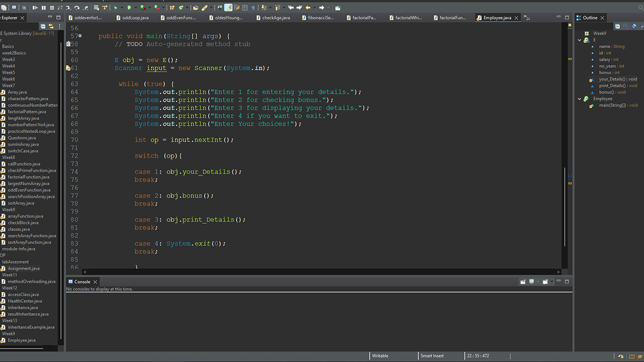Screen dimensions: 644x362
Task: Open Console icon in Console panel toolbar
Action: [x=545, y=282]
